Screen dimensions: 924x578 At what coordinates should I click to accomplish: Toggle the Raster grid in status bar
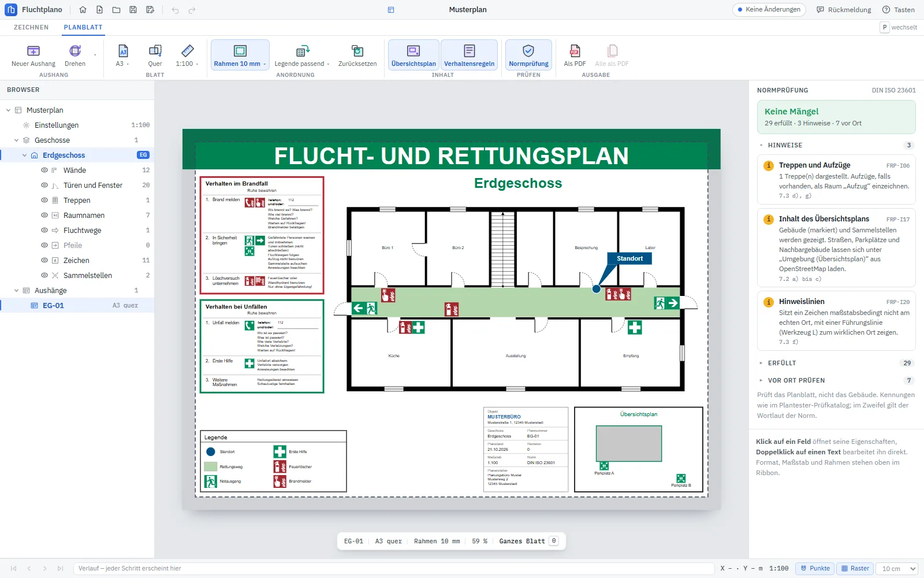pos(855,569)
